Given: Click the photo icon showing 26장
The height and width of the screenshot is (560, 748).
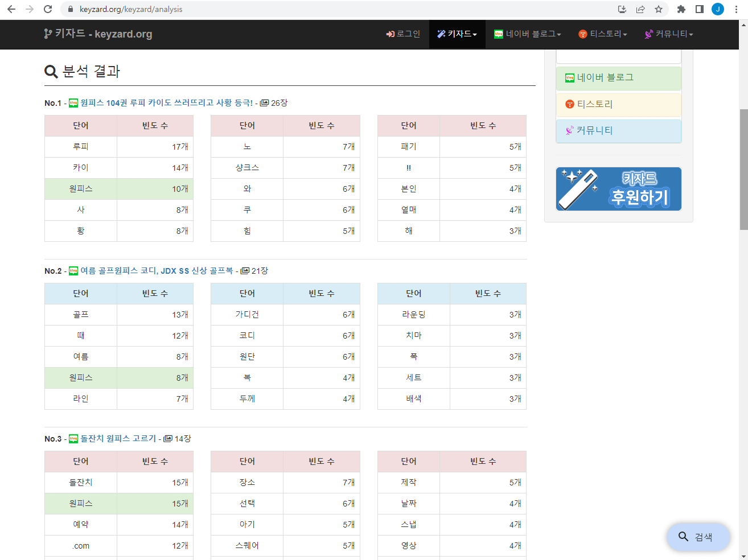Looking at the screenshot, I should click(x=264, y=103).
